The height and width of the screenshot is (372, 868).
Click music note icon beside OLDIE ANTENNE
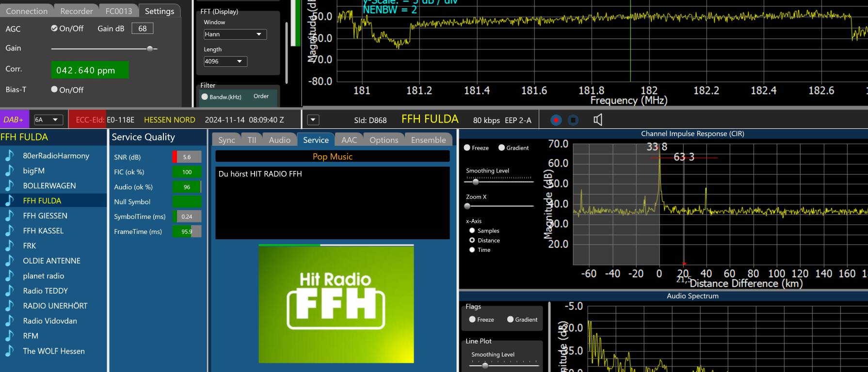9,261
